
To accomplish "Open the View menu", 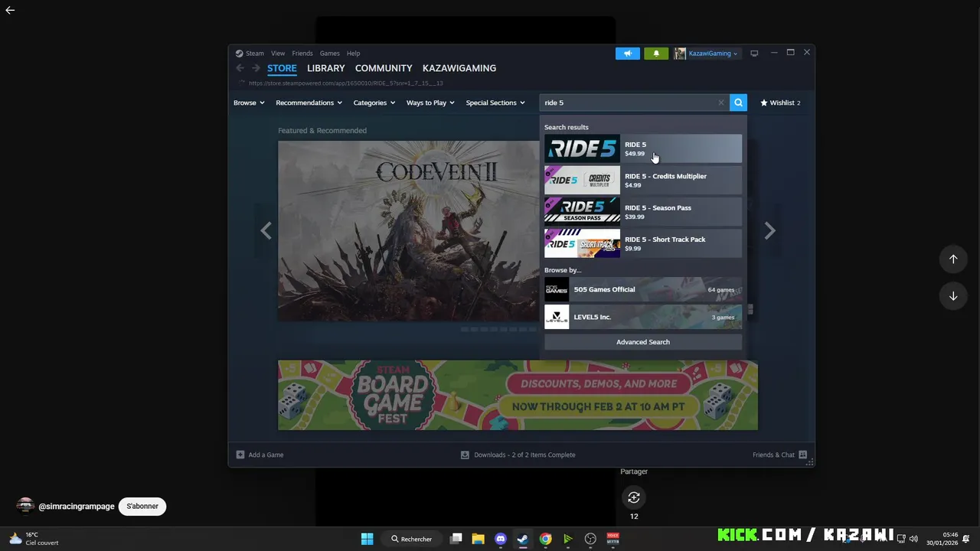I will [278, 54].
